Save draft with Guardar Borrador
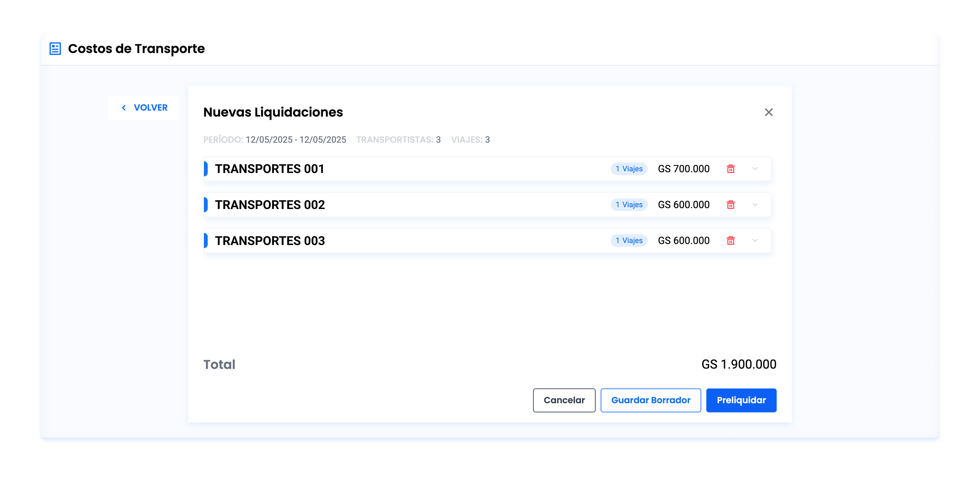 pyautogui.click(x=651, y=400)
